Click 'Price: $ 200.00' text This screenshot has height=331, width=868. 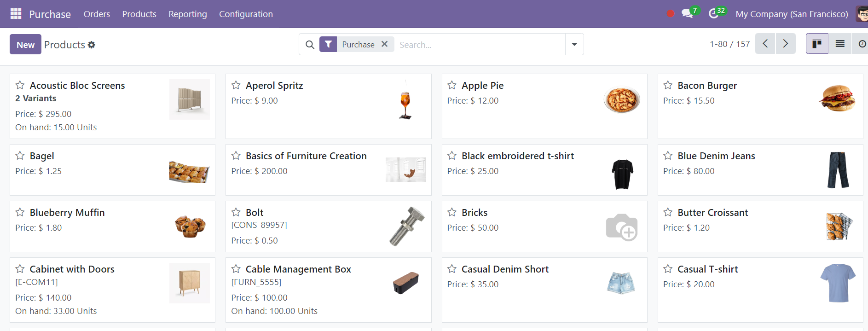coord(259,171)
